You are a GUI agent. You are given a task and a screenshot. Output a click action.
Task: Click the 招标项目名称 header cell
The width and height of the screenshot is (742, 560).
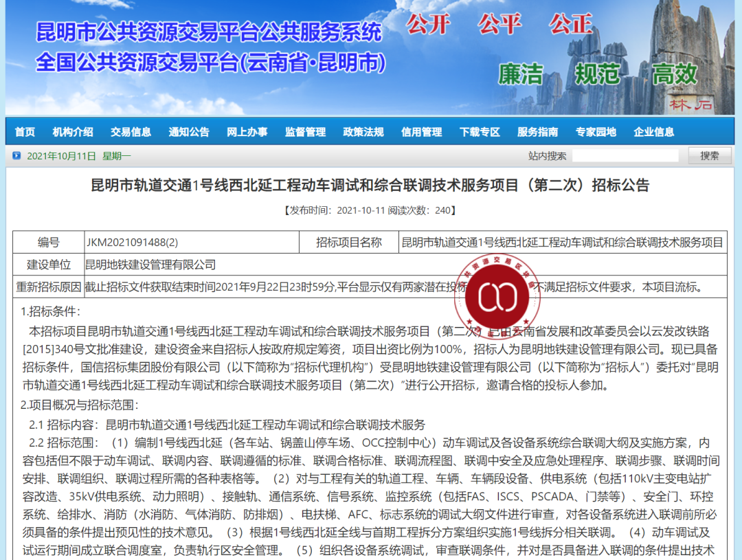click(349, 243)
